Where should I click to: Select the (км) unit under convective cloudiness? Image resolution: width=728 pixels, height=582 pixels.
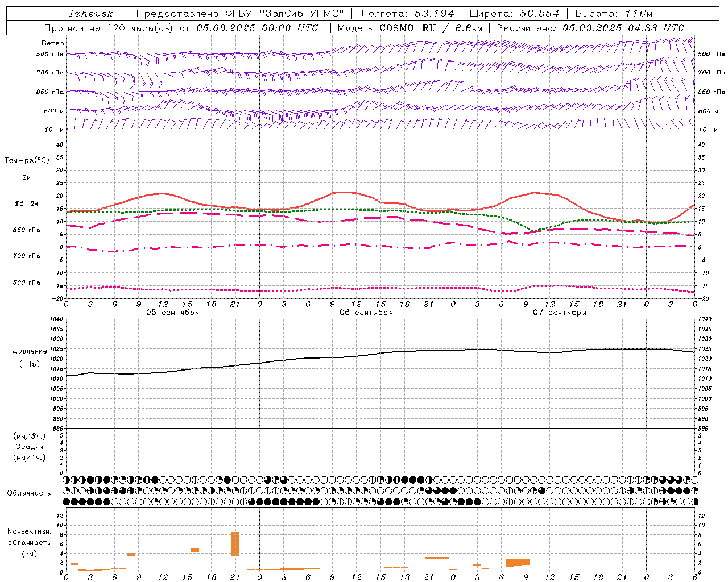[30, 554]
